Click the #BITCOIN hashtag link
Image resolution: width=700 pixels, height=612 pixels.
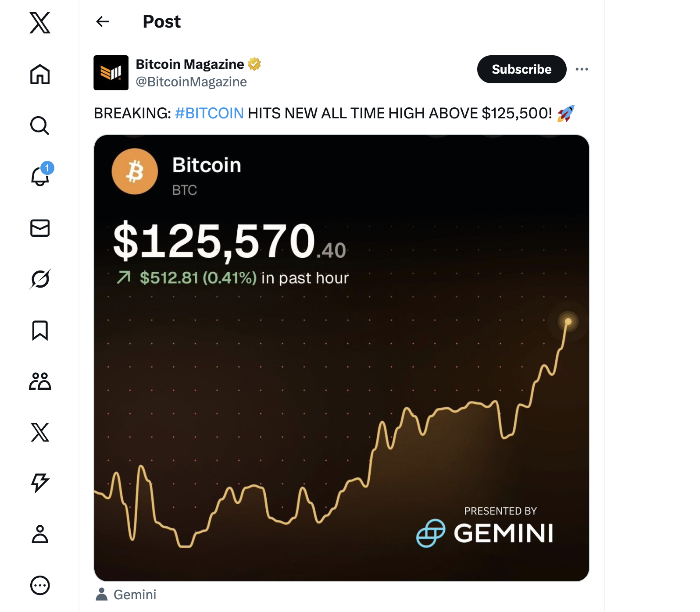[209, 114]
